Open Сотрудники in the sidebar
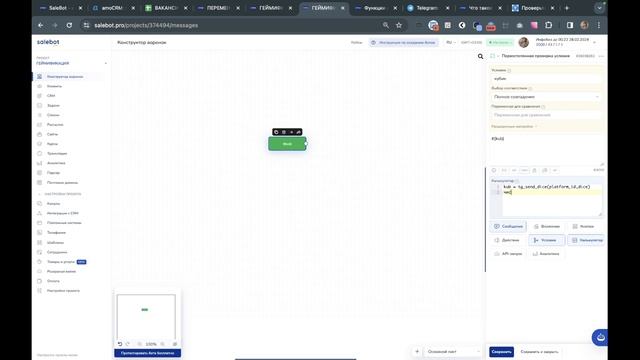640x360 pixels. [x=57, y=252]
